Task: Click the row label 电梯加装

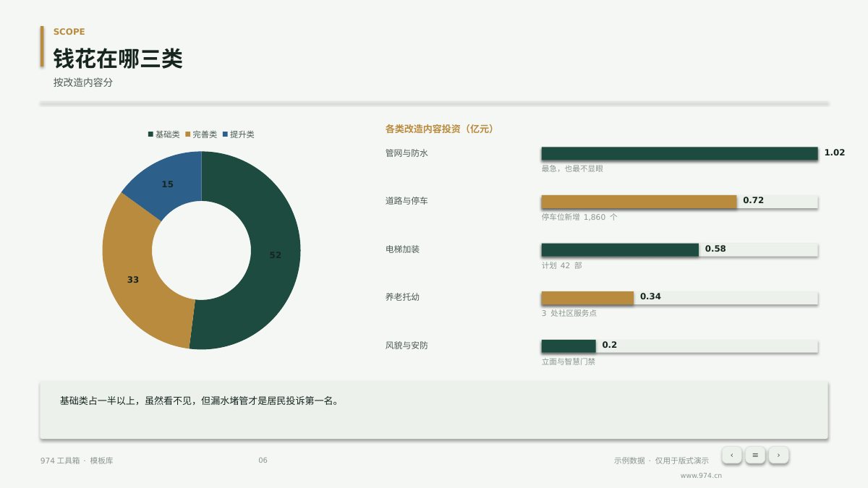Action: coord(402,249)
